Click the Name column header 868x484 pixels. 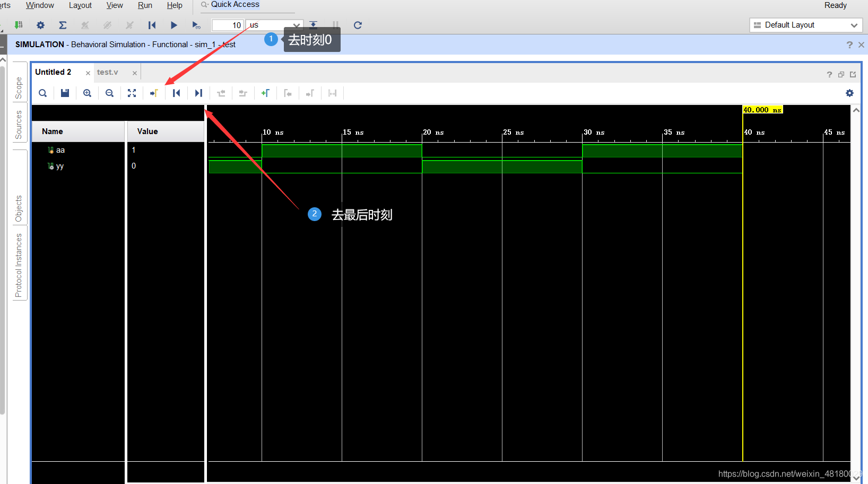pyautogui.click(x=79, y=131)
